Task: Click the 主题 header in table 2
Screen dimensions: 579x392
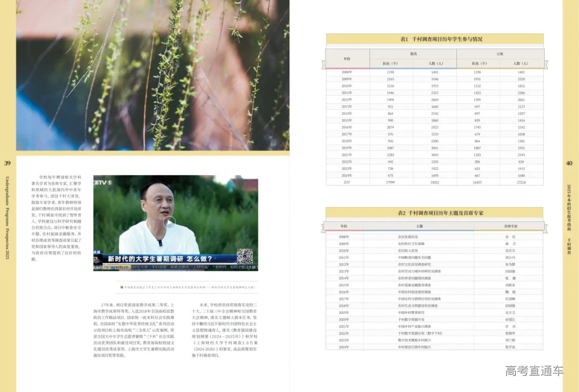Action: pos(419,227)
